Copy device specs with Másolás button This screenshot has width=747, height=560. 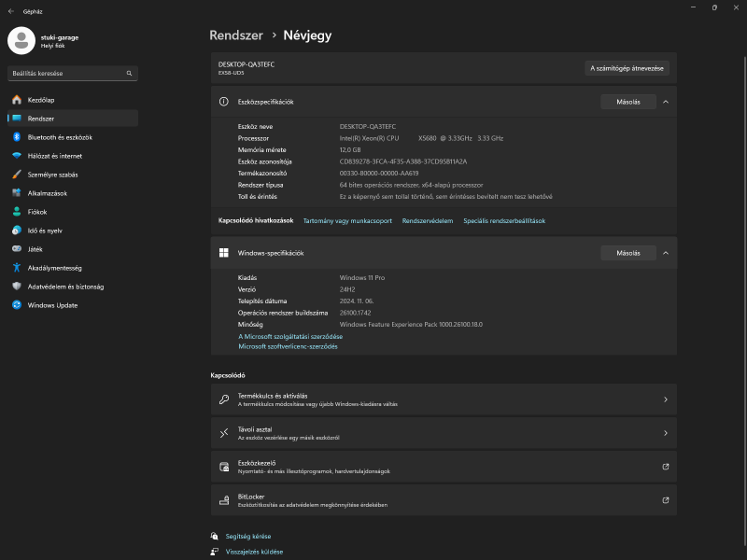[x=628, y=102]
